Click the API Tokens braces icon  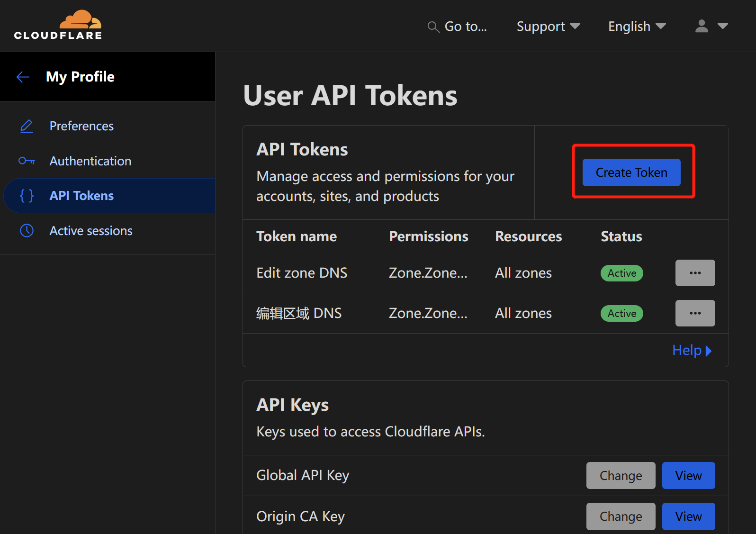(x=27, y=196)
